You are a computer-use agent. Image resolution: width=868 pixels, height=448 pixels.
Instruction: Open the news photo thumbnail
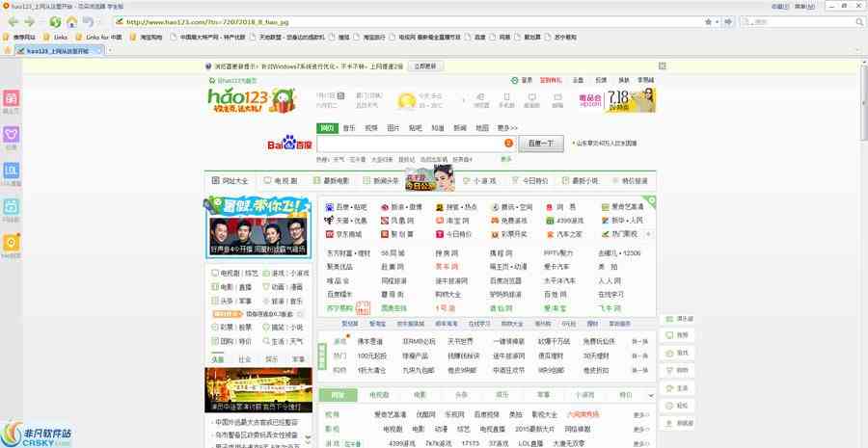pos(258,390)
